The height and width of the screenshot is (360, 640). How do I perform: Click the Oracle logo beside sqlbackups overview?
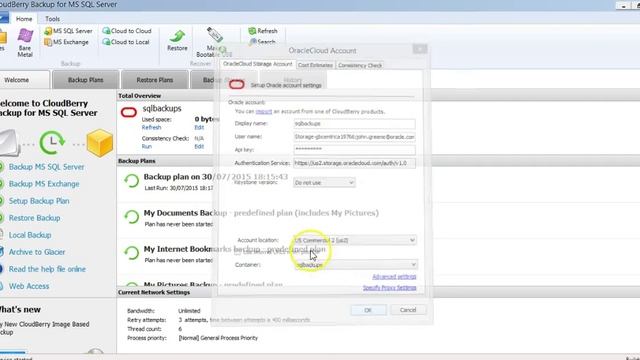(x=129, y=113)
